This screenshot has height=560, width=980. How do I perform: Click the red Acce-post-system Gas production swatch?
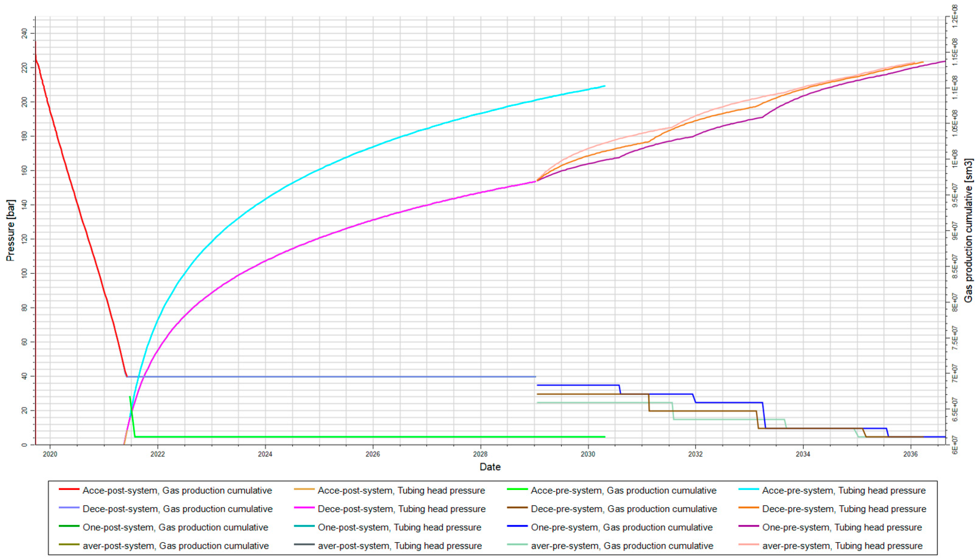pos(69,489)
